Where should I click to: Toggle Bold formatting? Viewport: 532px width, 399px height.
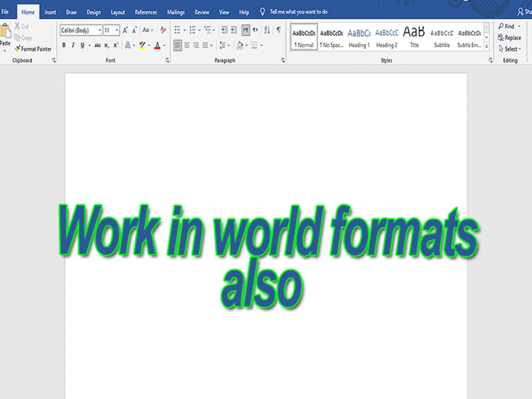(64, 45)
